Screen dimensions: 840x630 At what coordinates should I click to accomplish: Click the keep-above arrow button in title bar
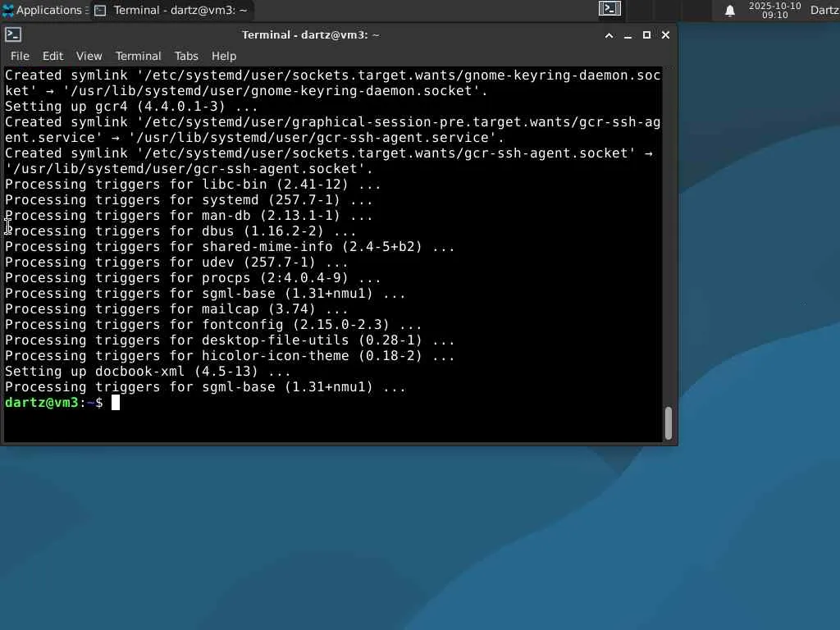click(x=609, y=35)
